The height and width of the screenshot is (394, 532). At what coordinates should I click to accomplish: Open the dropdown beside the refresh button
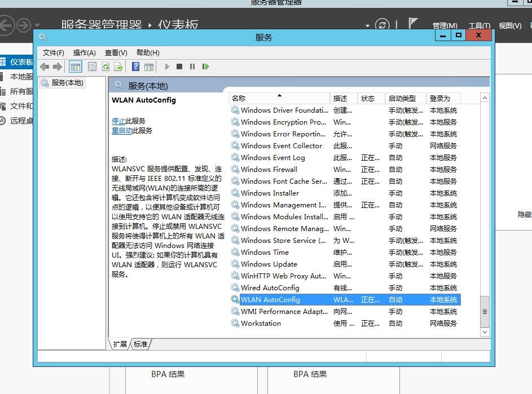[x=367, y=25]
